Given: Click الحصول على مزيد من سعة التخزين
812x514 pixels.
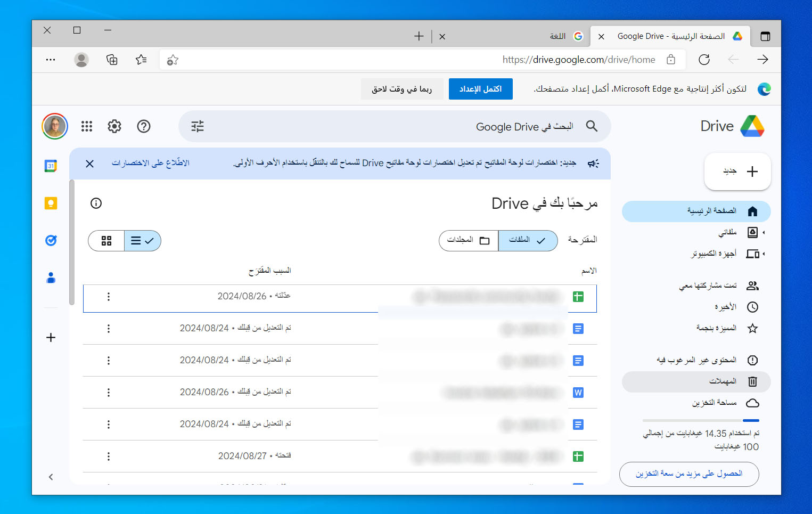Looking at the screenshot, I should coord(689,474).
